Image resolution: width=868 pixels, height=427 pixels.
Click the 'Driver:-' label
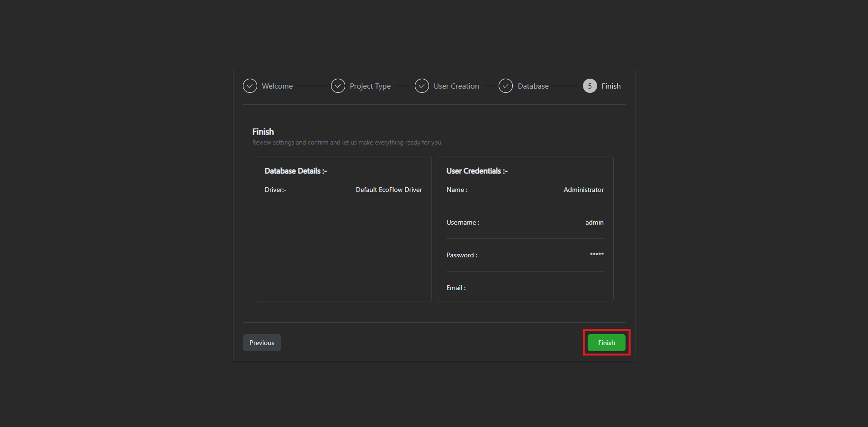(x=276, y=190)
